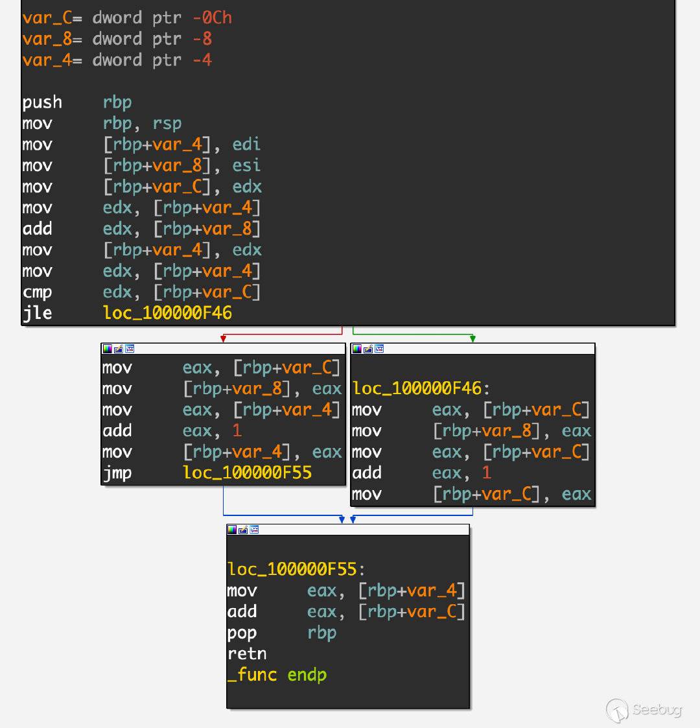Click set node color icon in jmp block

(107, 349)
